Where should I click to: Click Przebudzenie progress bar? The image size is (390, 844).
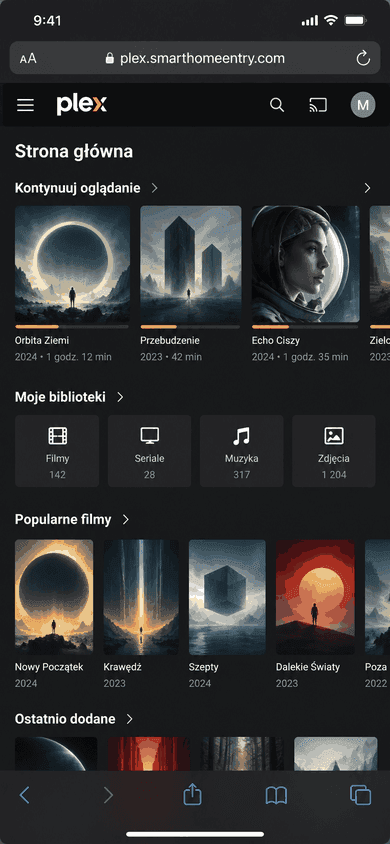click(191, 327)
